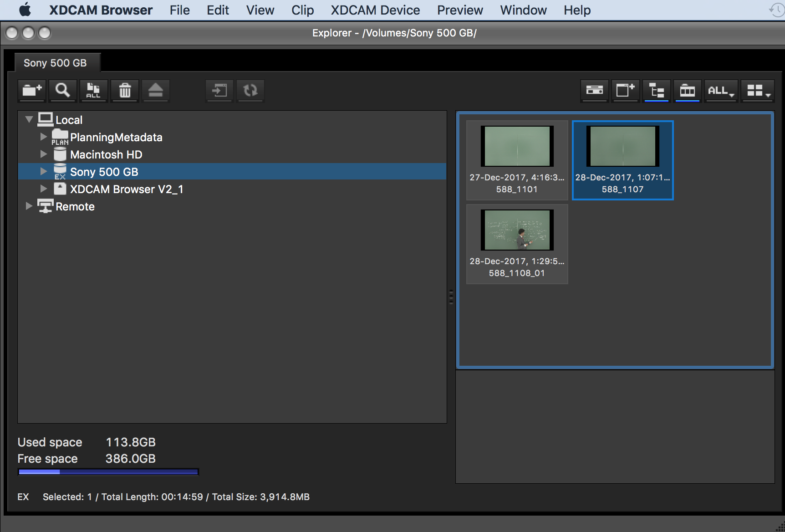Click the new window plus icon
This screenshot has height=532, width=785.
[x=625, y=91]
